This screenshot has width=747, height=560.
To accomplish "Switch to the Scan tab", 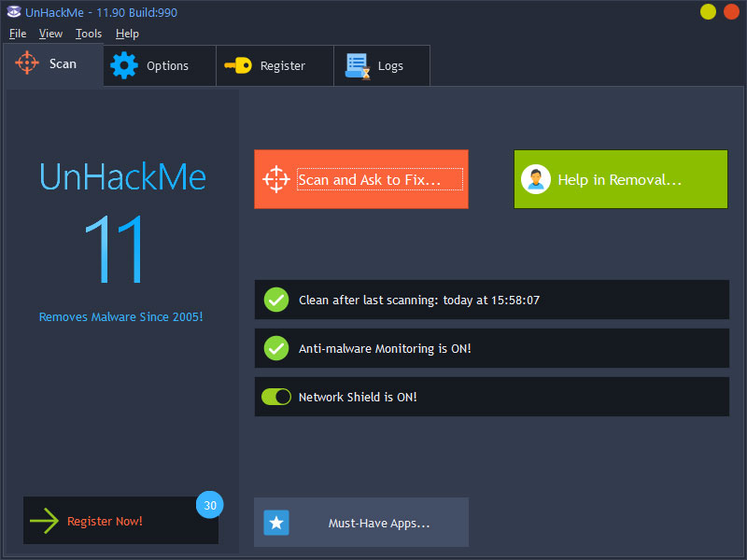I will coord(54,64).
